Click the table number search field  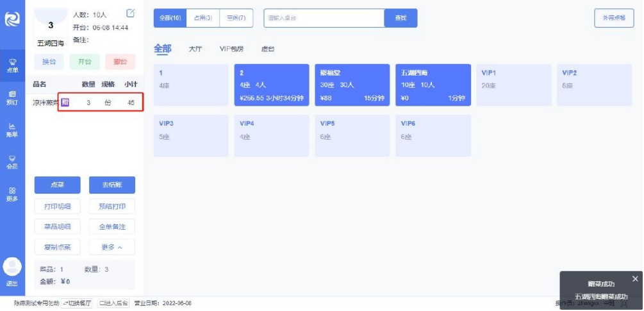[324, 18]
